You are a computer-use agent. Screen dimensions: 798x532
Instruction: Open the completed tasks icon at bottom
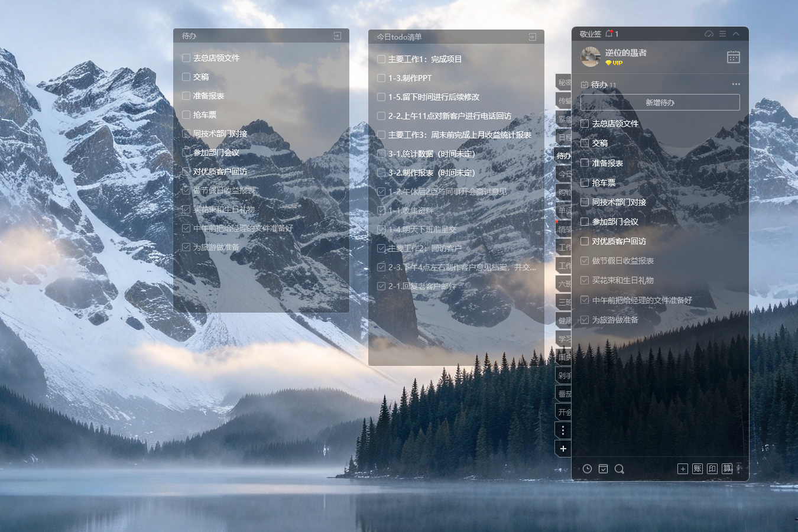tap(603, 469)
